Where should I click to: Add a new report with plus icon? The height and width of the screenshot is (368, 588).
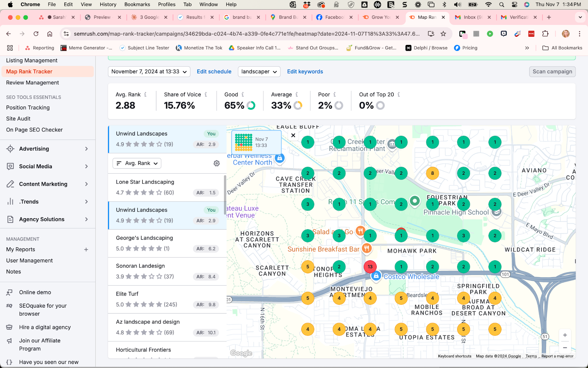(x=86, y=250)
